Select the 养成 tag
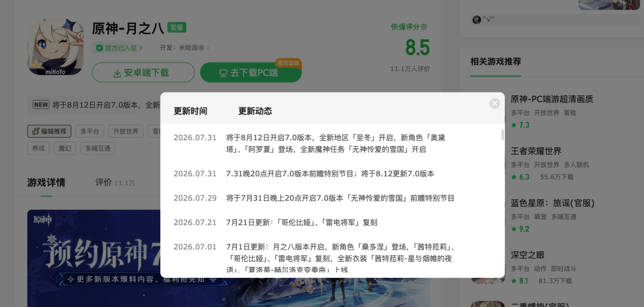The width and height of the screenshot is (644, 307). 39,148
